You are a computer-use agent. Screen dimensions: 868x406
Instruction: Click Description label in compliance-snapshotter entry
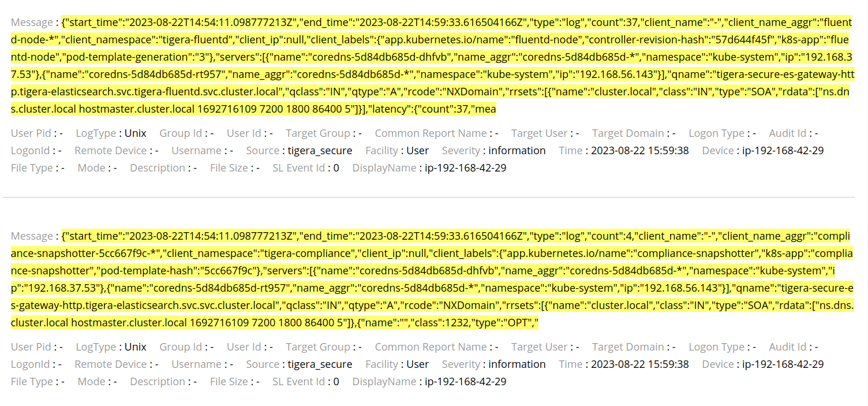pyautogui.click(x=157, y=382)
